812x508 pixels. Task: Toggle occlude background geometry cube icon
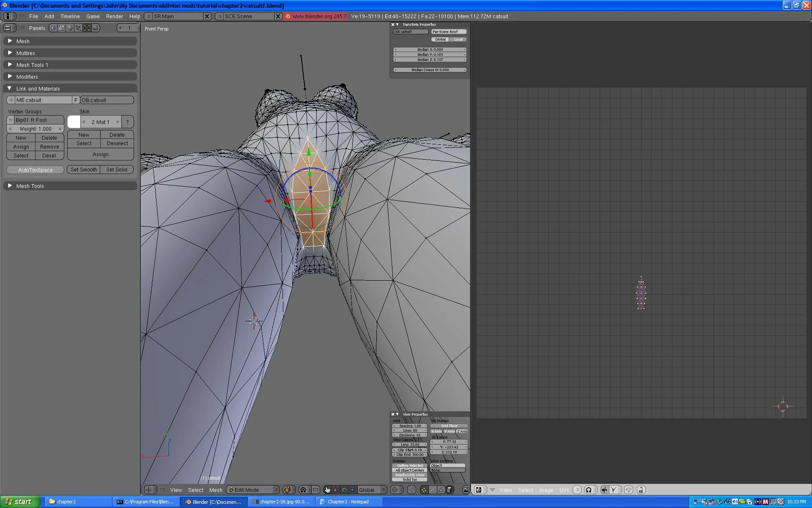coord(450,490)
